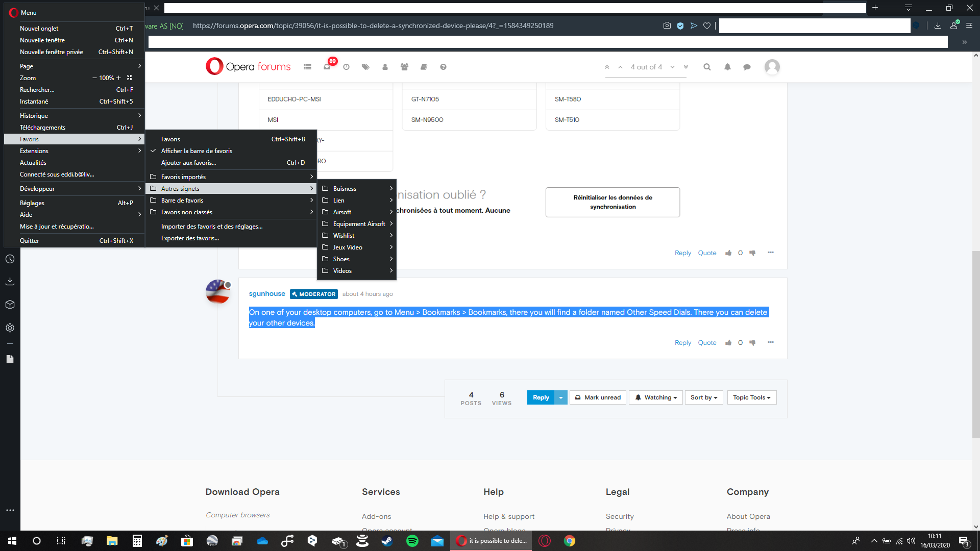Screen dimensions: 980x551
Task: Click the ad blocker shield icon
Action: coord(680,26)
